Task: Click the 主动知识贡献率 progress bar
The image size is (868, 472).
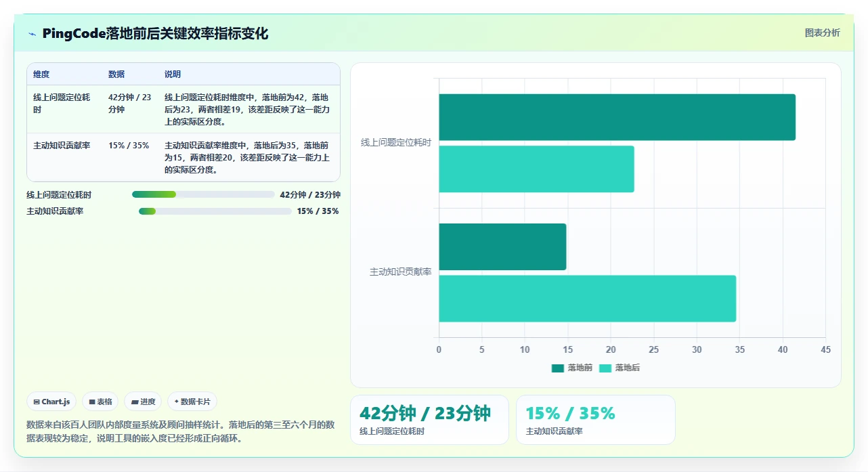Action: pos(215,211)
